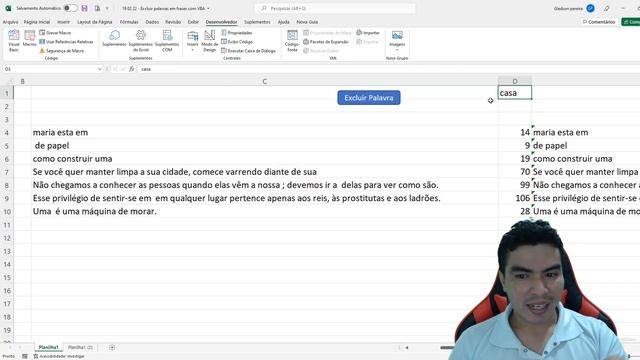
Task: Open XML Código-fonte pane
Action: (292, 41)
